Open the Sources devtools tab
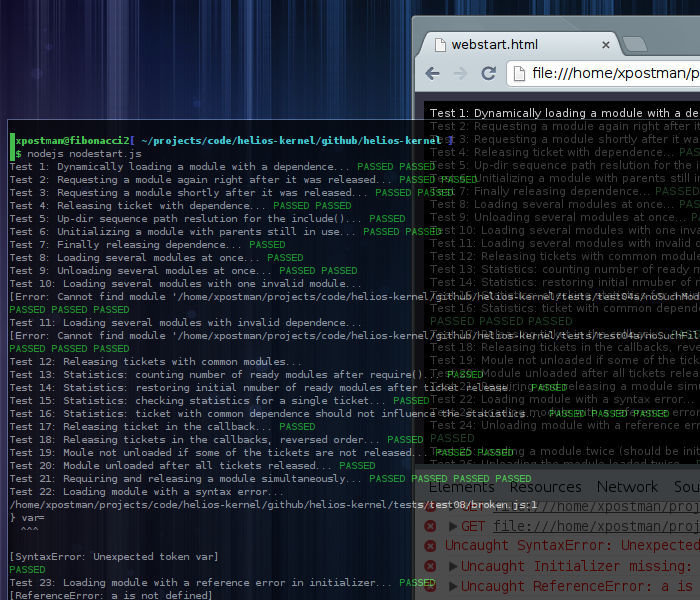The width and height of the screenshot is (700, 600). pyautogui.click(x=687, y=487)
